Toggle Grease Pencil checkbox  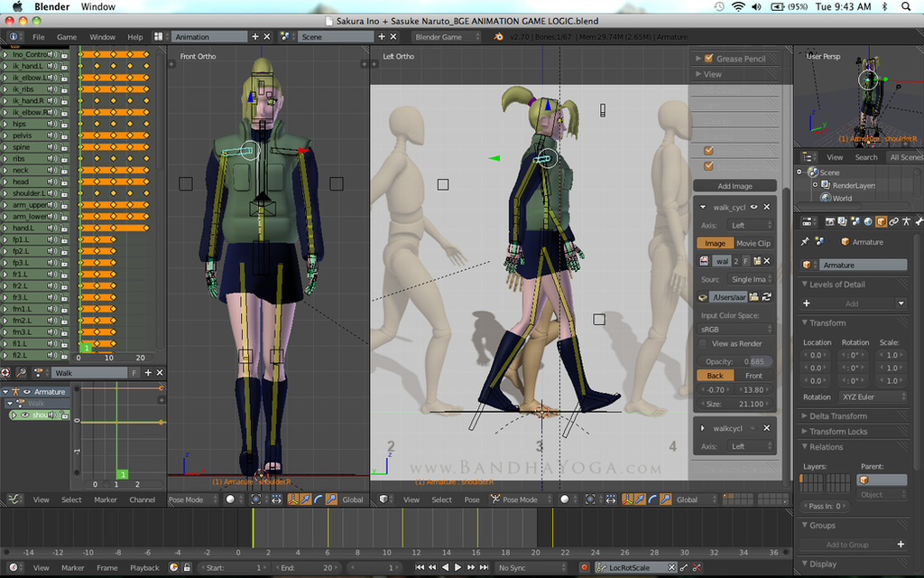(709, 59)
